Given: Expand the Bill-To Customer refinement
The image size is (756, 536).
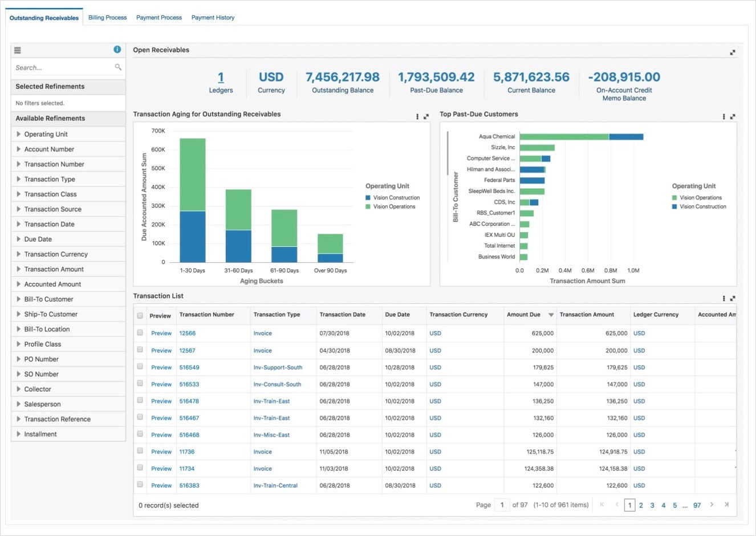Looking at the screenshot, I should (x=19, y=299).
